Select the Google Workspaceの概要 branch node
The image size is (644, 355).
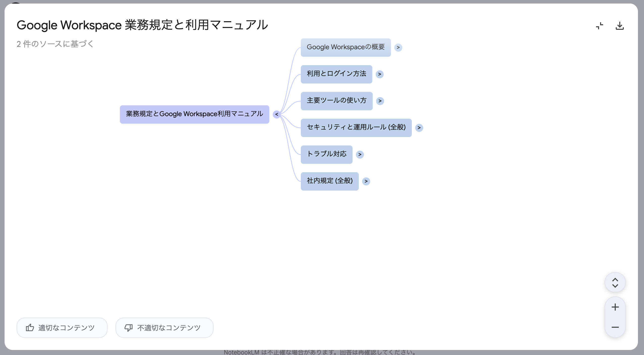[345, 47]
